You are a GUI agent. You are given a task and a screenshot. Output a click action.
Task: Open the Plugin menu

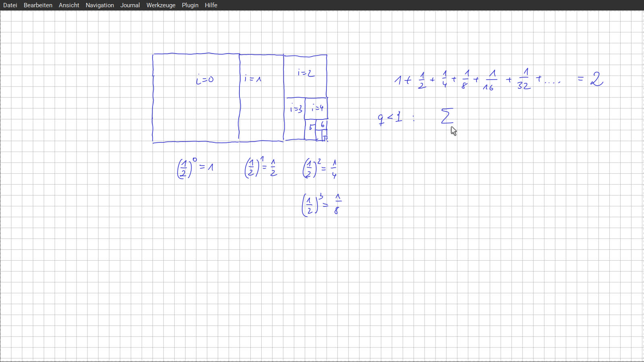coord(190,5)
